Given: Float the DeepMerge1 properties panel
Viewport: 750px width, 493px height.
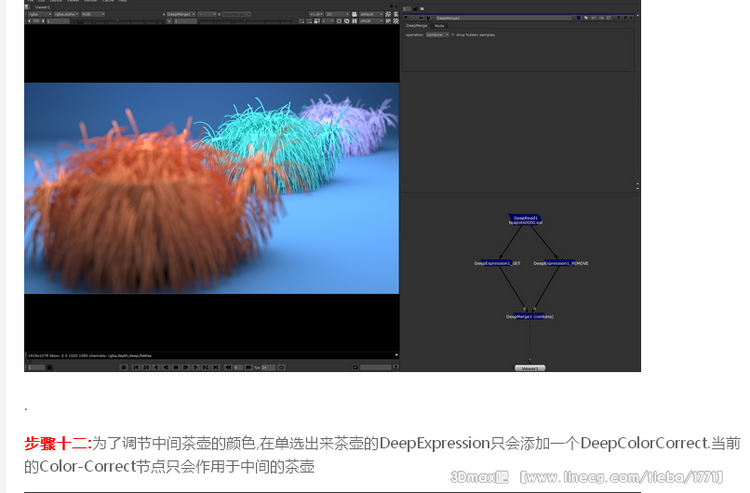Looking at the screenshot, I should pyautogui.click(x=625, y=18).
